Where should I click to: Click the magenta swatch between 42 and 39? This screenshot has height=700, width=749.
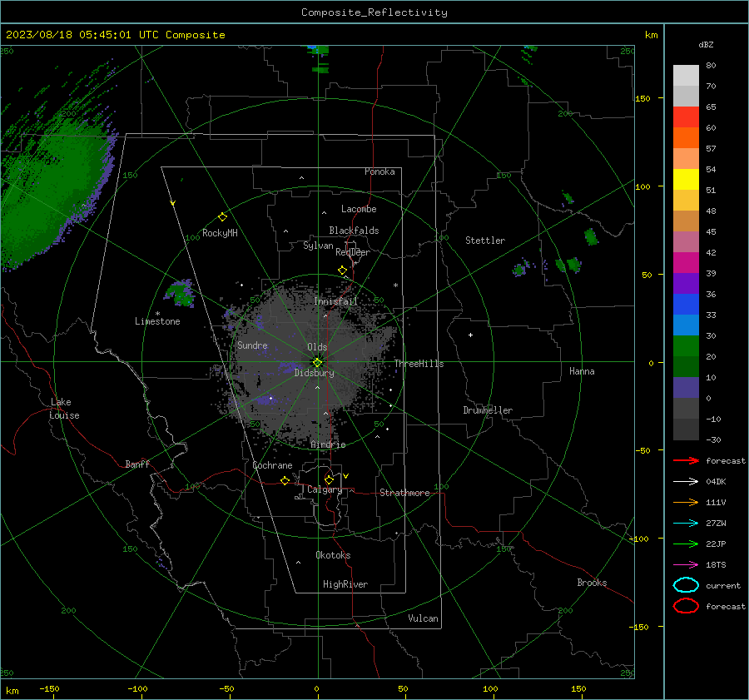point(686,263)
